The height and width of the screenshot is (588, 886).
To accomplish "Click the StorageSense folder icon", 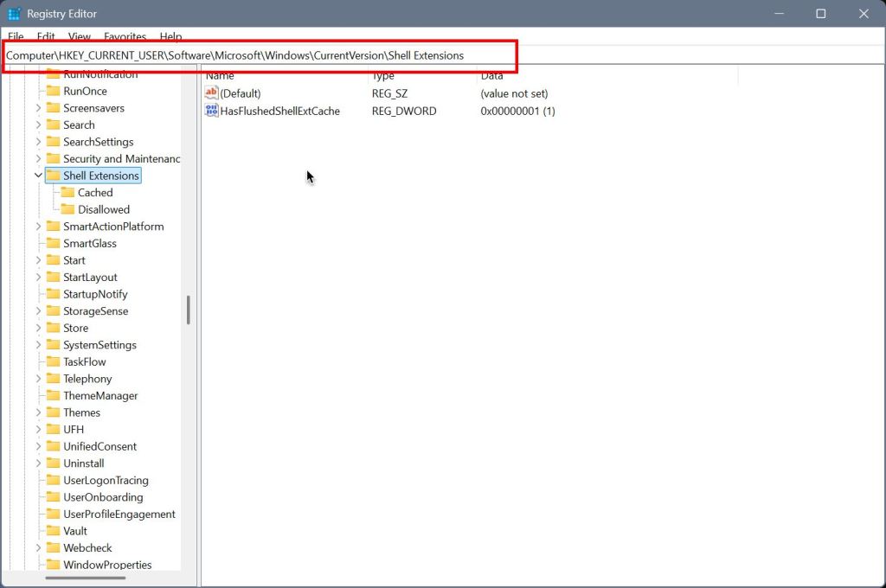I will [53, 311].
